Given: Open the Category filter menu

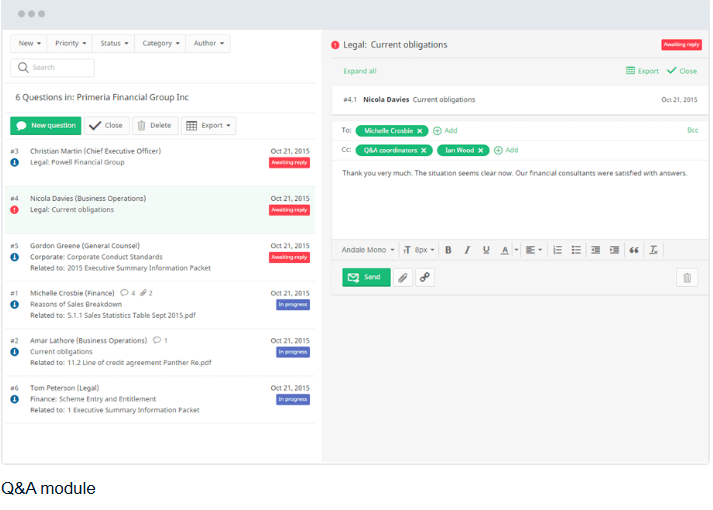Looking at the screenshot, I should pos(161,44).
